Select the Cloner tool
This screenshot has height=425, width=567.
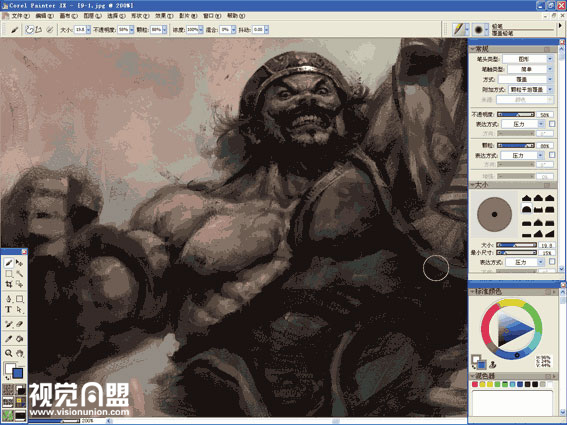tap(8, 324)
